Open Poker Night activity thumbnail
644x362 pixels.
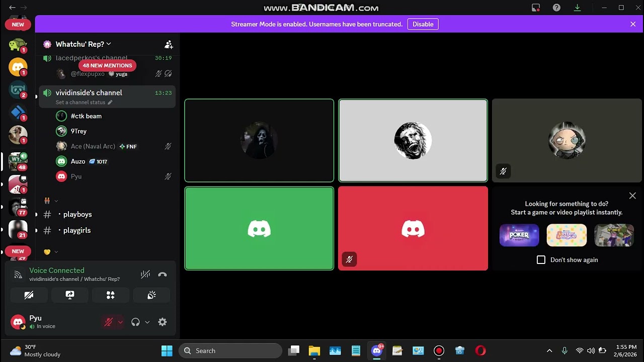519,235
